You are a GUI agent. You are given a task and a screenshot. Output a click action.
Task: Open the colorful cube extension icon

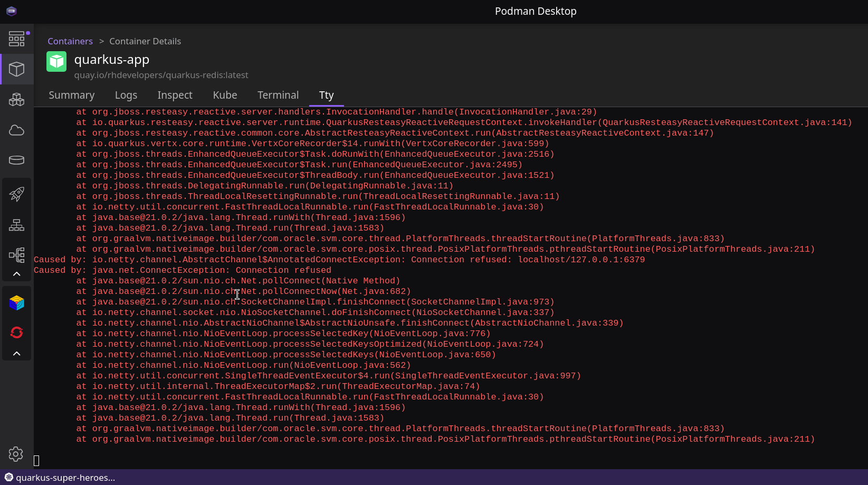16,302
